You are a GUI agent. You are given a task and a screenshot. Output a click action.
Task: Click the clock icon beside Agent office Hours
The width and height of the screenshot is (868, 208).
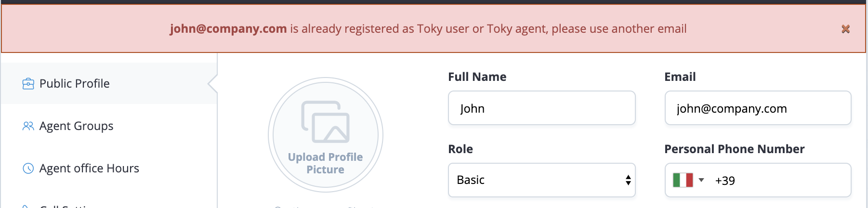click(x=28, y=169)
